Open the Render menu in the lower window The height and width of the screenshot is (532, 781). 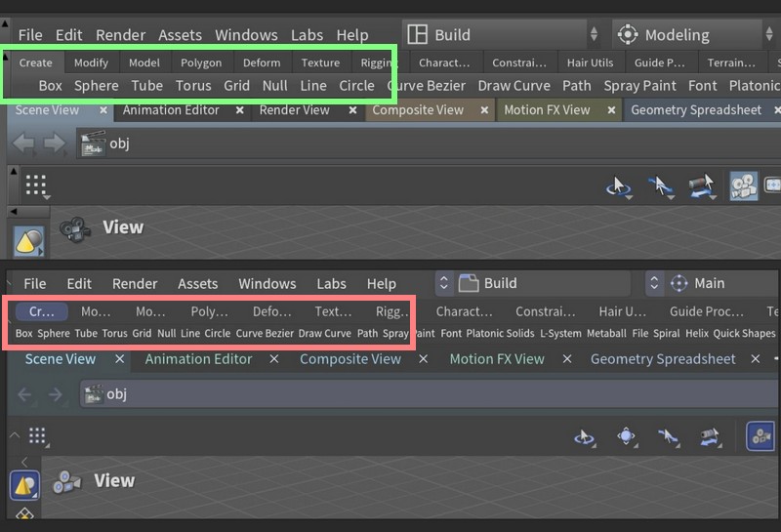coord(135,283)
